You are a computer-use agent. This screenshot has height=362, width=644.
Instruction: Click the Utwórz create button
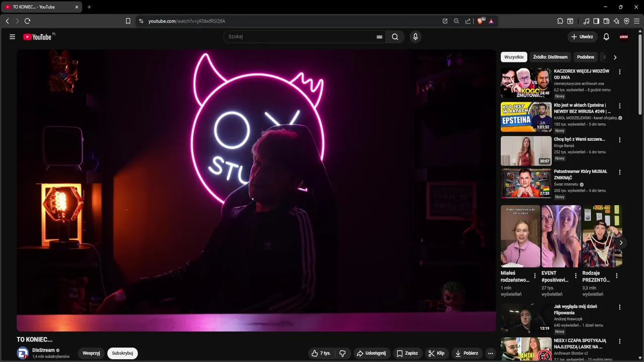click(582, 37)
